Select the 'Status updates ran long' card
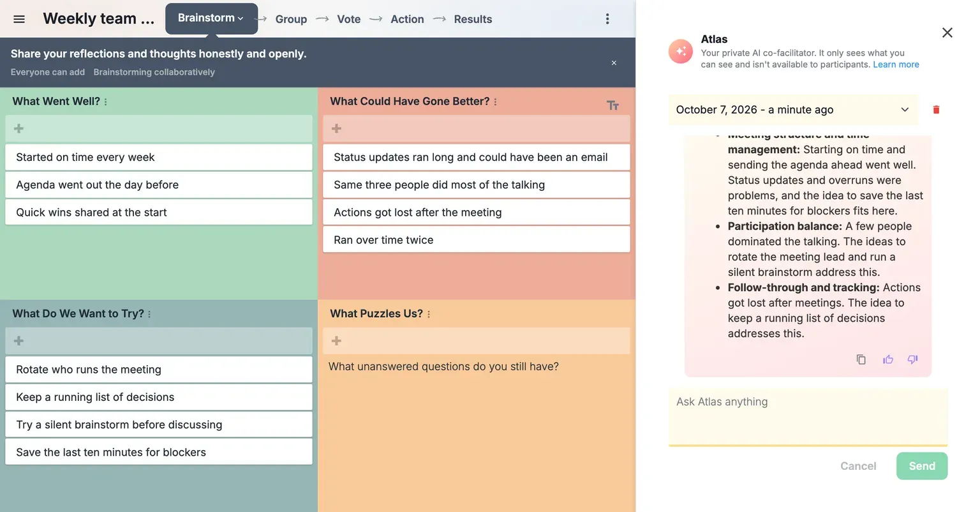The height and width of the screenshot is (512, 980). (x=477, y=157)
